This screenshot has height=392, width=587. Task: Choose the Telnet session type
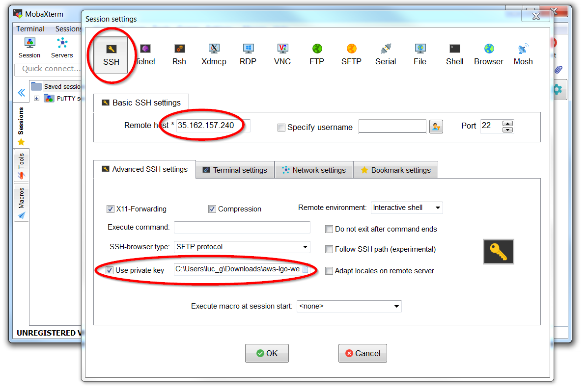(145, 53)
